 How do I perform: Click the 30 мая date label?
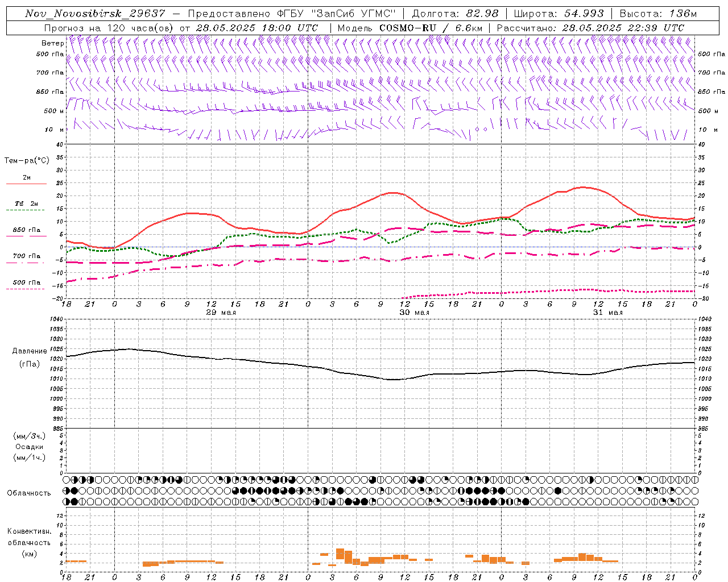(415, 313)
